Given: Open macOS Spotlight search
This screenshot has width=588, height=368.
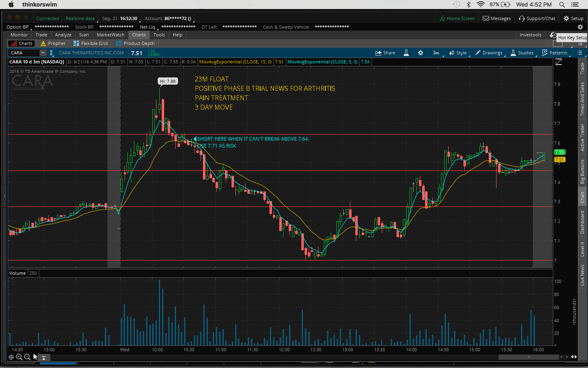Looking at the screenshot, I should tap(562, 4).
